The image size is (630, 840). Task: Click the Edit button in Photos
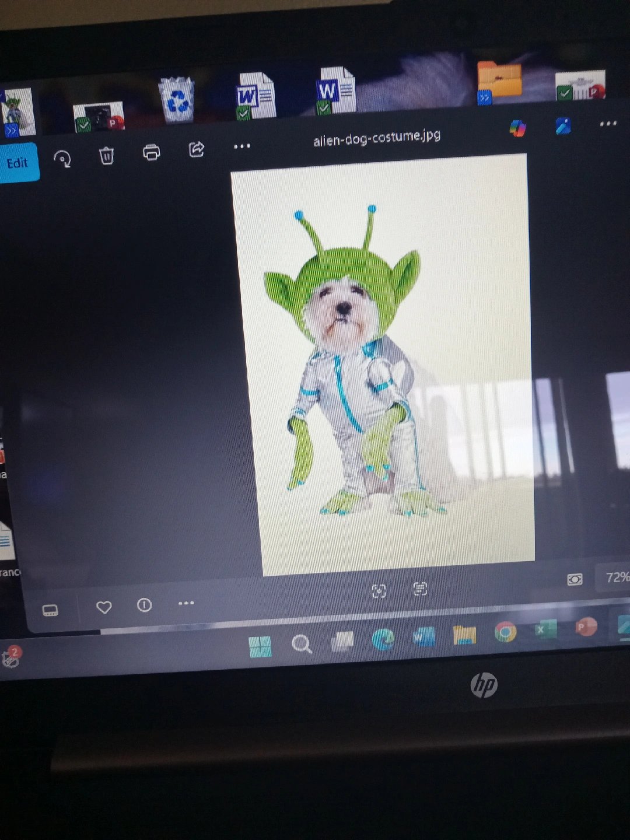pos(17,163)
